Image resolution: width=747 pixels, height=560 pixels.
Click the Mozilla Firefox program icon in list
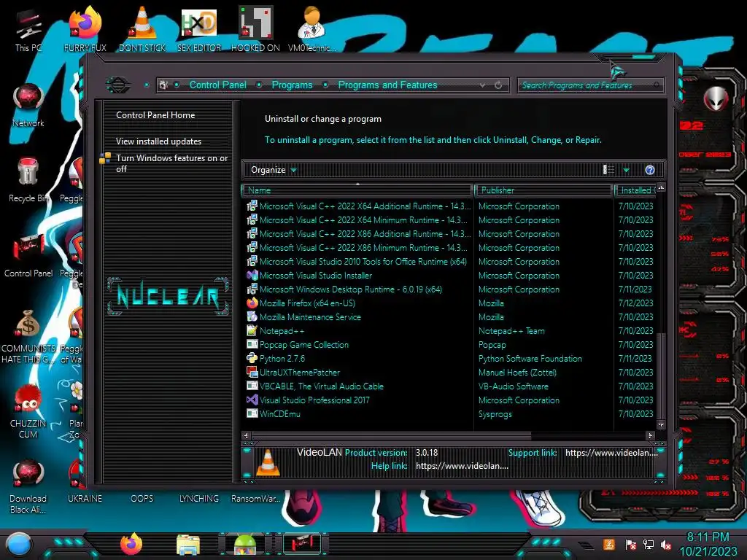[252, 303]
